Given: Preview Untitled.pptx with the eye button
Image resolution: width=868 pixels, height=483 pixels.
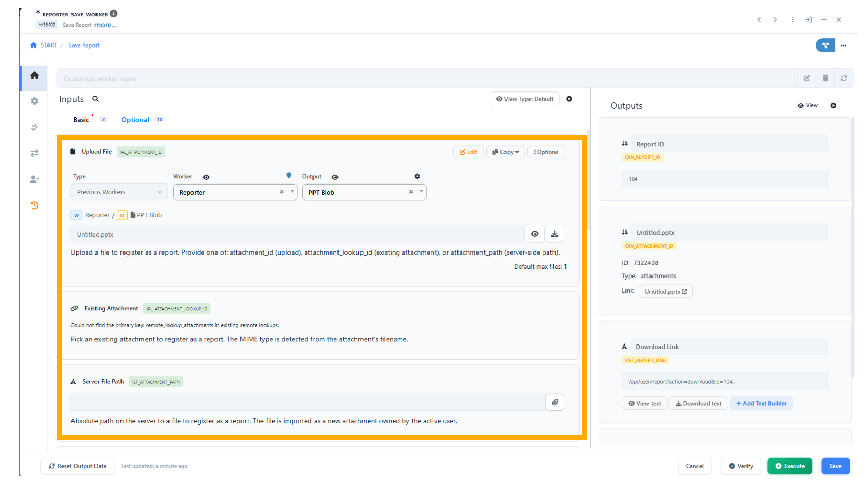Looking at the screenshot, I should pyautogui.click(x=535, y=234).
